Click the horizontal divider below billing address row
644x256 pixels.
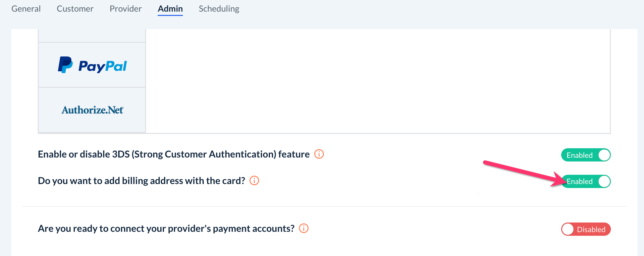324,206
